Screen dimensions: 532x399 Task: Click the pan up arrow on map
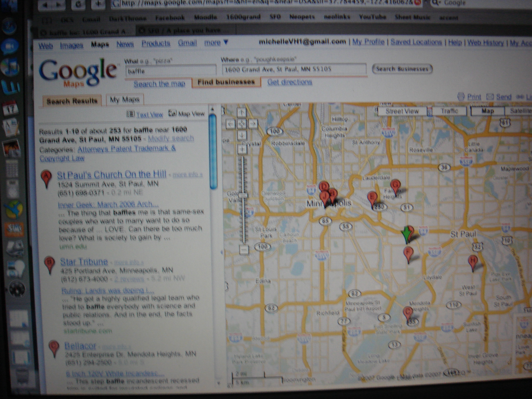[242, 112]
